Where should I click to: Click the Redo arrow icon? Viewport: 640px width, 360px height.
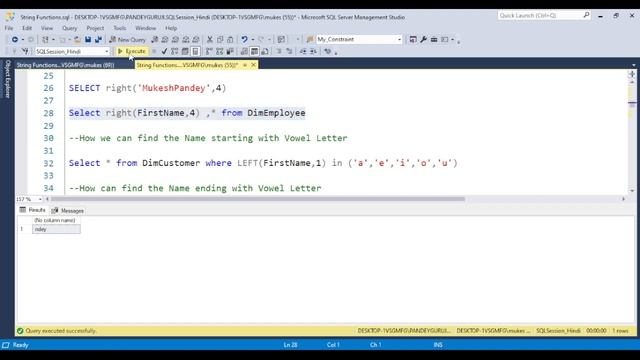tap(261, 40)
